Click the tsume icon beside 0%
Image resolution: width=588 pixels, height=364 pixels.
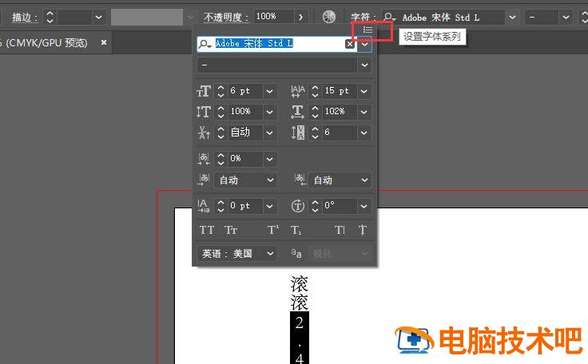tap(204, 159)
